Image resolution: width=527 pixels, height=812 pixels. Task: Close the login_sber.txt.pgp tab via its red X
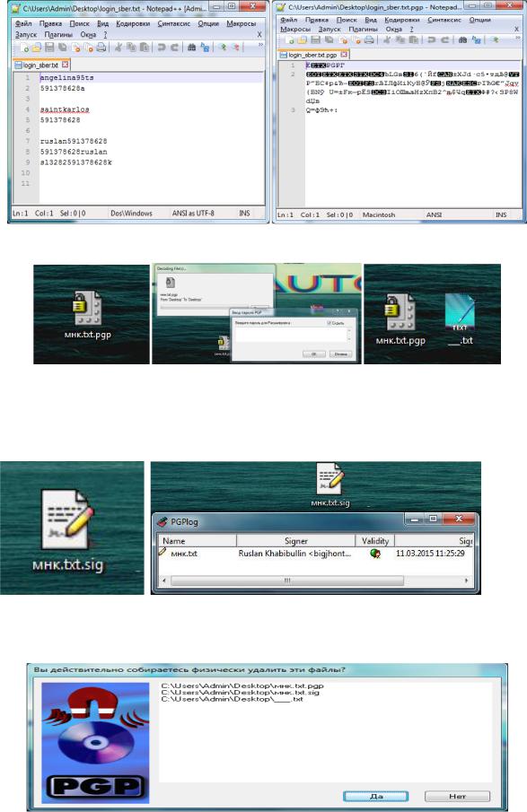pos(344,54)
